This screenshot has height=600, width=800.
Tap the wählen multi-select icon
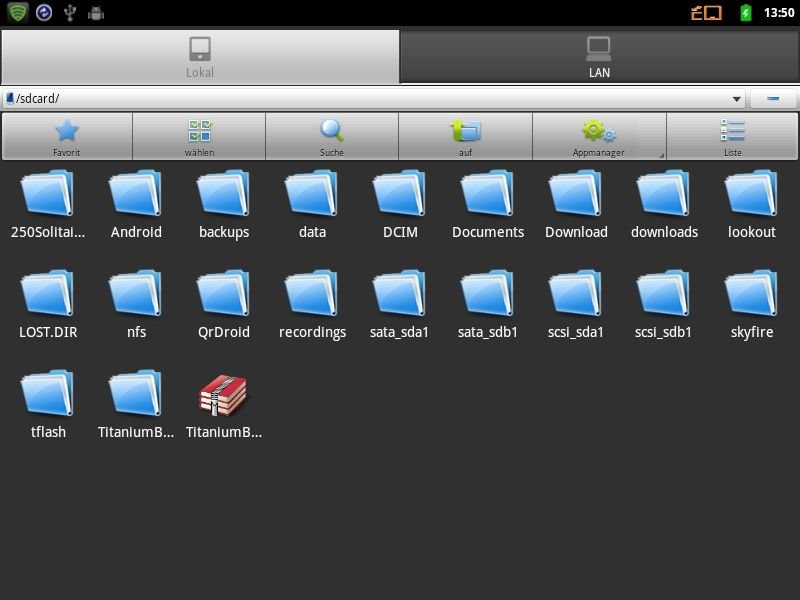(x=199, y=137)
